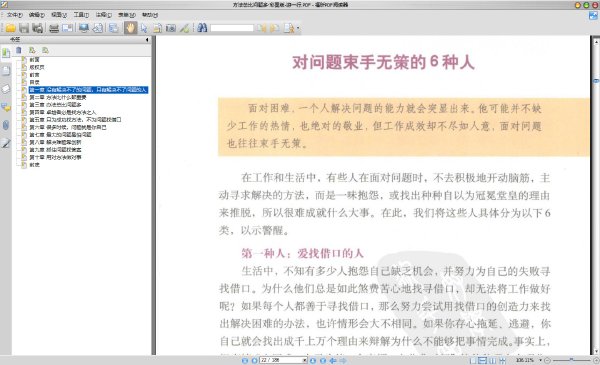This screenshot has width=600, height=365.
Task: Go to the 第六章 bookmark
Action: 68,127
